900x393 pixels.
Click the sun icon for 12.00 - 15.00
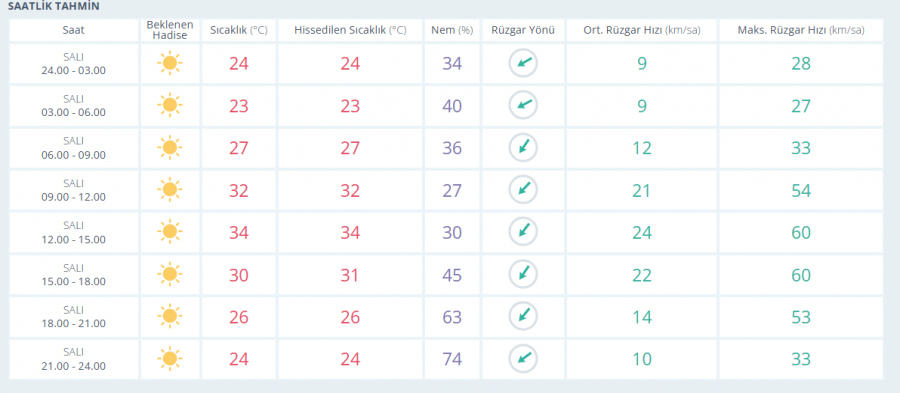(x=169, y=232)
